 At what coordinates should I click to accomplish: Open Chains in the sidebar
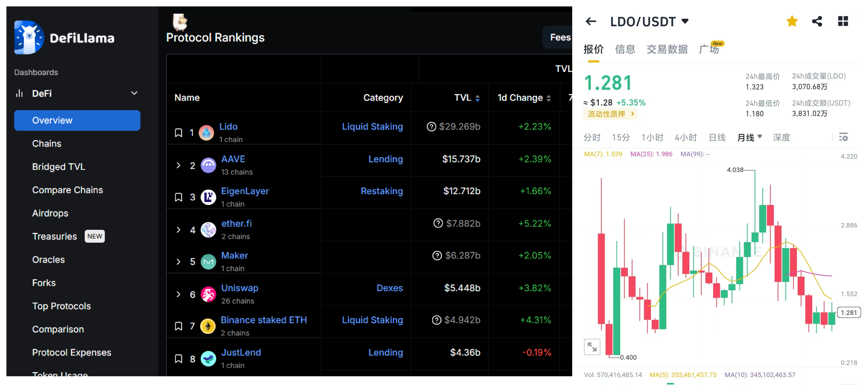click(x=47, y=144)
